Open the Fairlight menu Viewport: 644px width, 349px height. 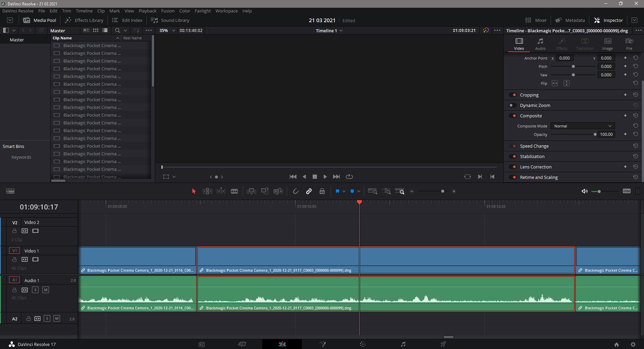[202, 11]
